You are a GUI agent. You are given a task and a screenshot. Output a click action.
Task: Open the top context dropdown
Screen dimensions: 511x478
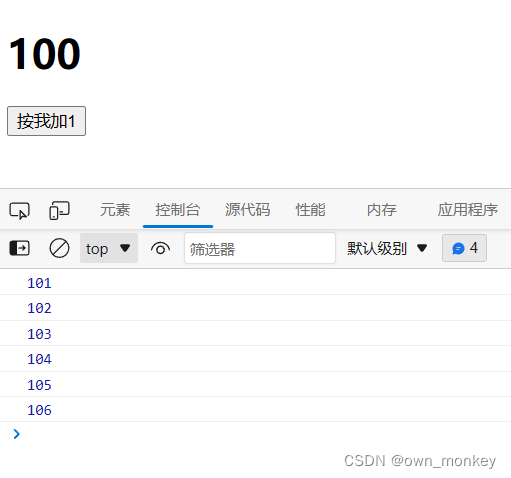click(109, 248)
